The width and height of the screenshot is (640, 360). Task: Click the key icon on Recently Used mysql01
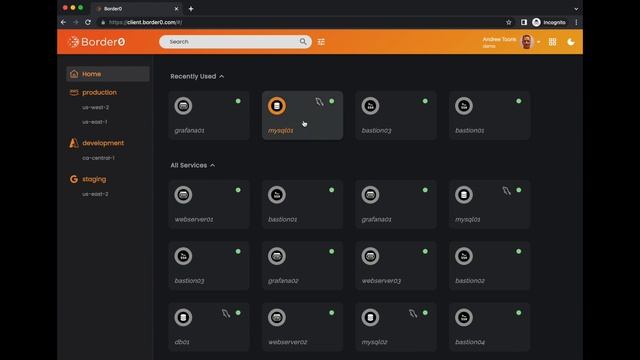pyautogui.click(x=320, y=102)
